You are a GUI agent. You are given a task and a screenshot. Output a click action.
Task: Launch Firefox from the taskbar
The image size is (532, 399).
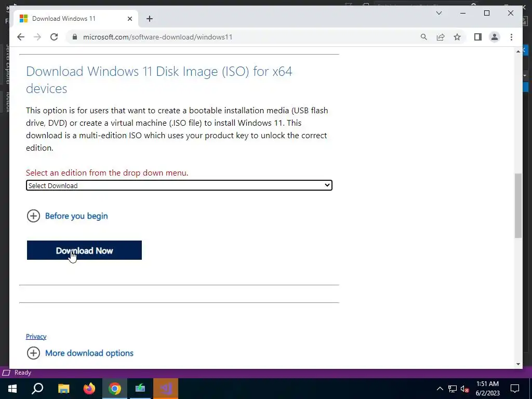click(89, 389)
